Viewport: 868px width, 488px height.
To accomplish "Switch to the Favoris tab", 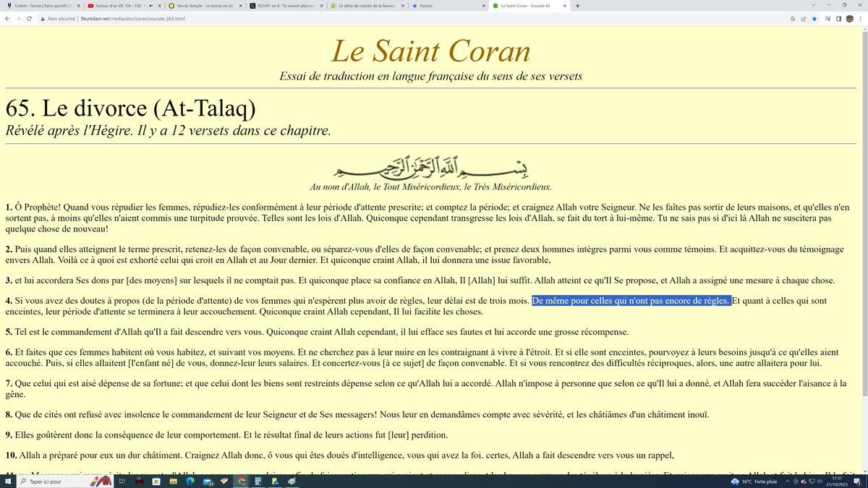I will pyautogui.click(x=448, y=6).
